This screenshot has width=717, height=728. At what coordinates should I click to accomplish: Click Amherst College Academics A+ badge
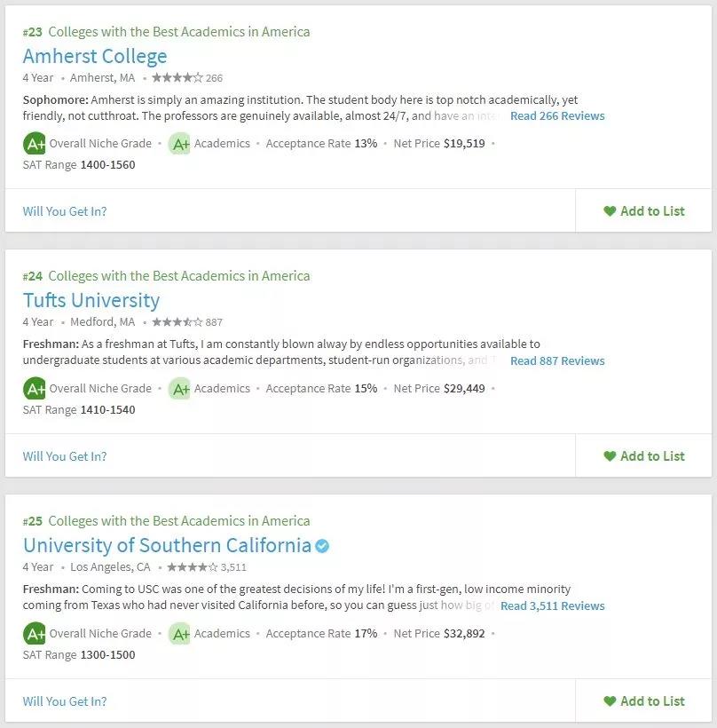(x=179, y=144)
